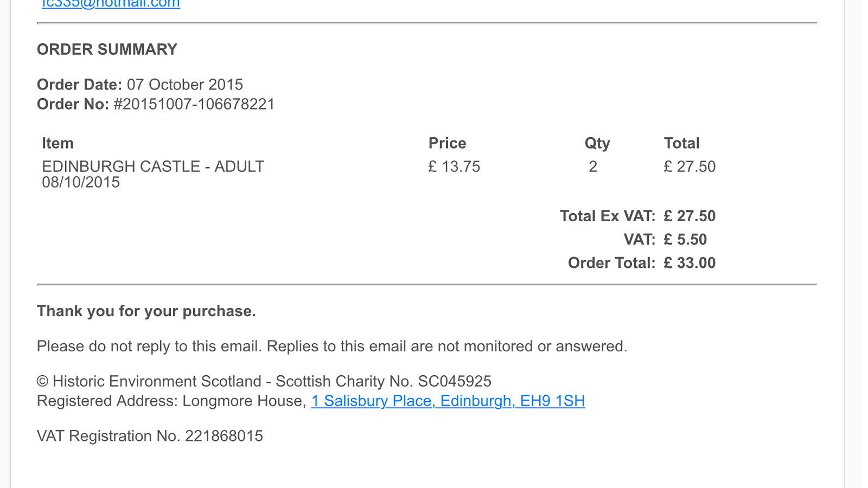This screenshot has height=488, width=868.
Task: Click the Order Total £ 33.00
Action: (x=690, y=263)
